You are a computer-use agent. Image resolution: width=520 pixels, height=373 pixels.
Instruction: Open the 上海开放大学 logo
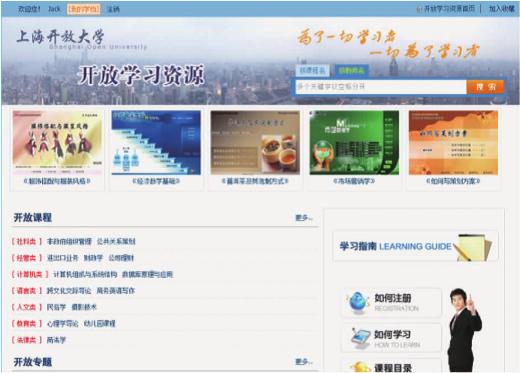[x=61, y=37]
